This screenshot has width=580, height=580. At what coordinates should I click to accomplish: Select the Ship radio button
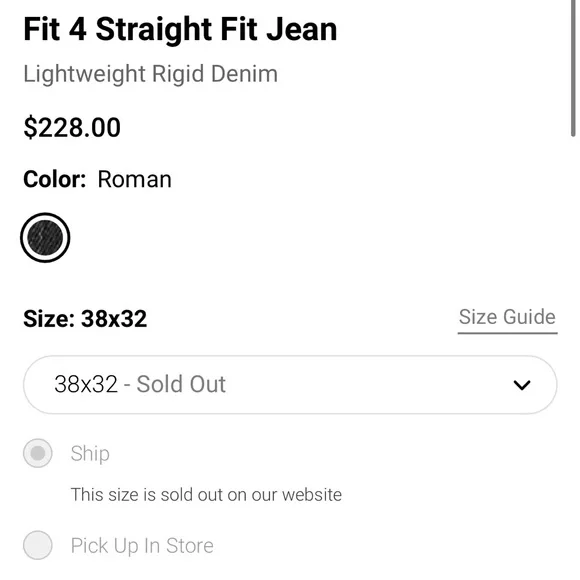tap(38, 453)
